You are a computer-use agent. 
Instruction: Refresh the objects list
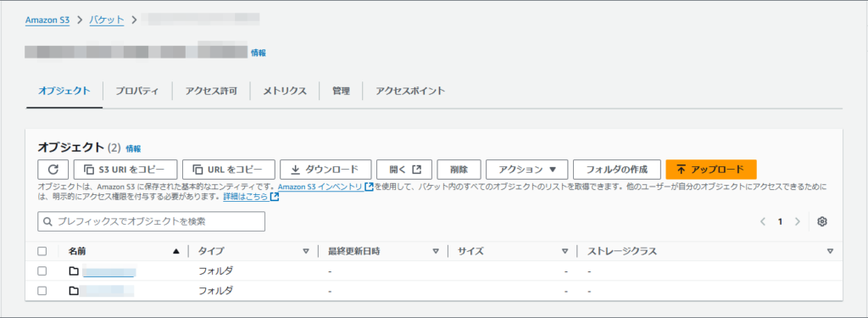click(x=53, y=169)
